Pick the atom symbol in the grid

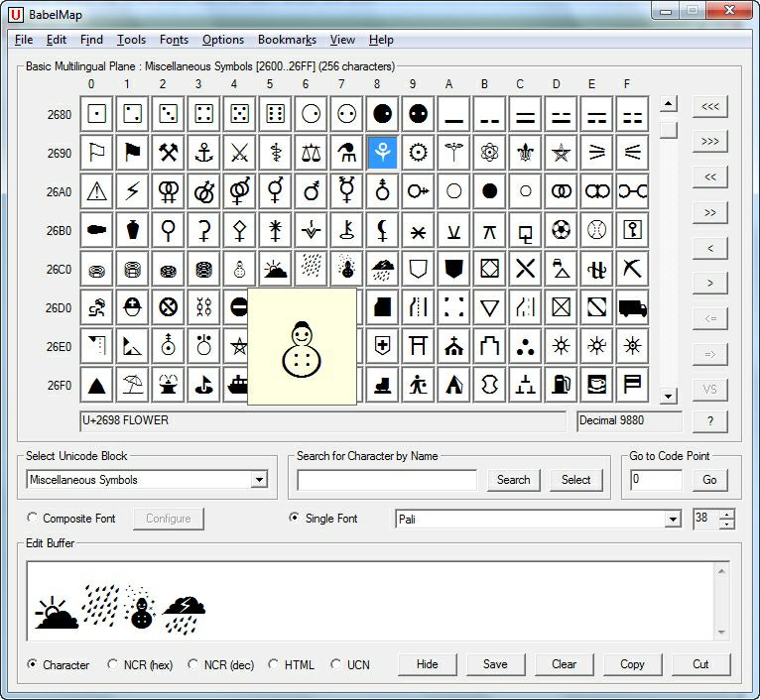pos(489,153)
